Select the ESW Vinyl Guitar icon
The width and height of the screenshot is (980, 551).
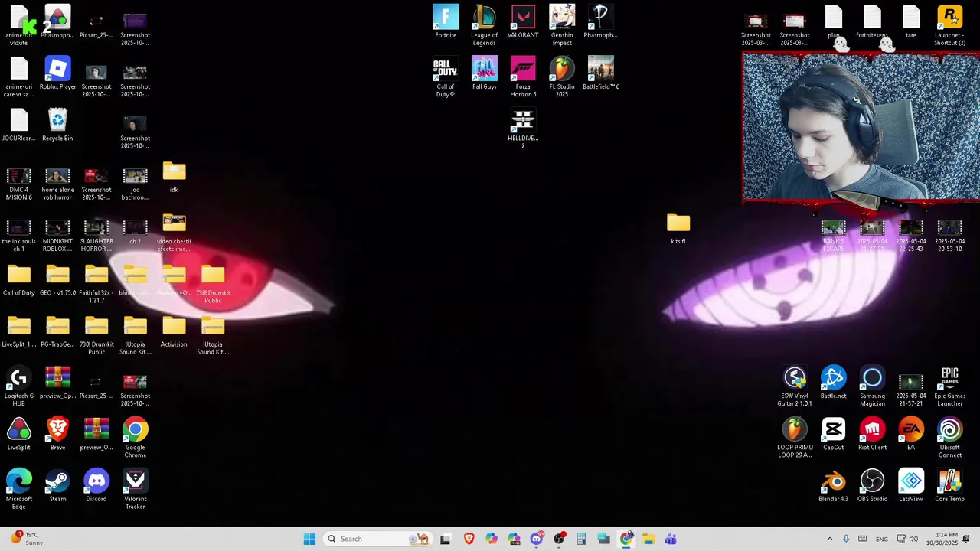click(795, 386)
